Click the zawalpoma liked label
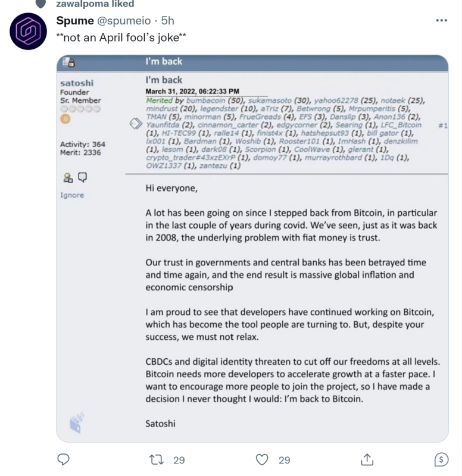 [95, 4]
